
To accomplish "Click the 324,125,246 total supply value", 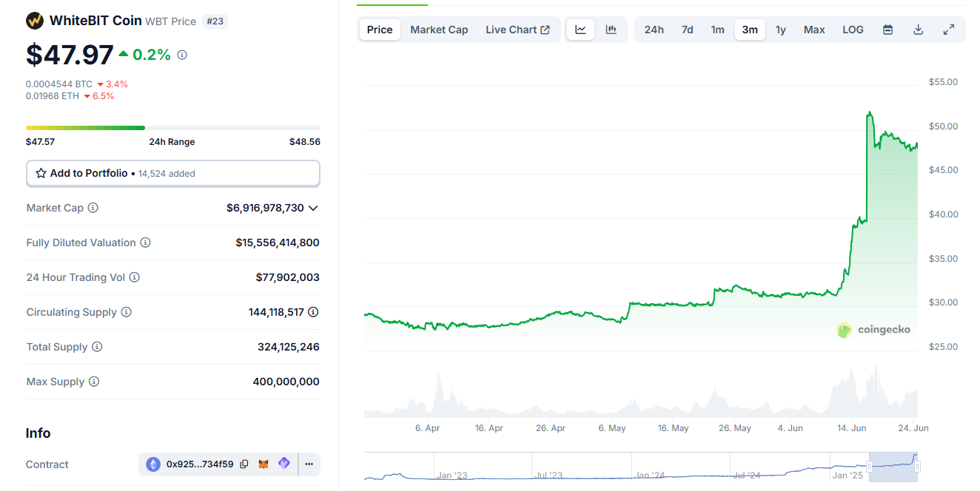I will (289, 347).
